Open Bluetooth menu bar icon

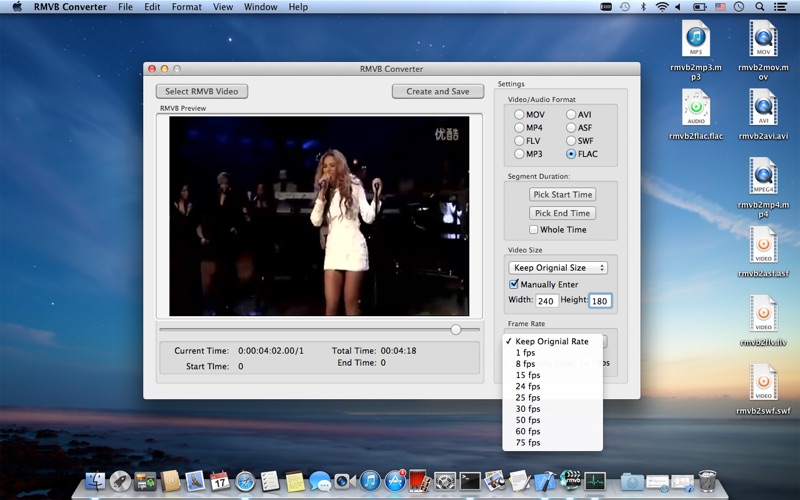pos(643,7)
